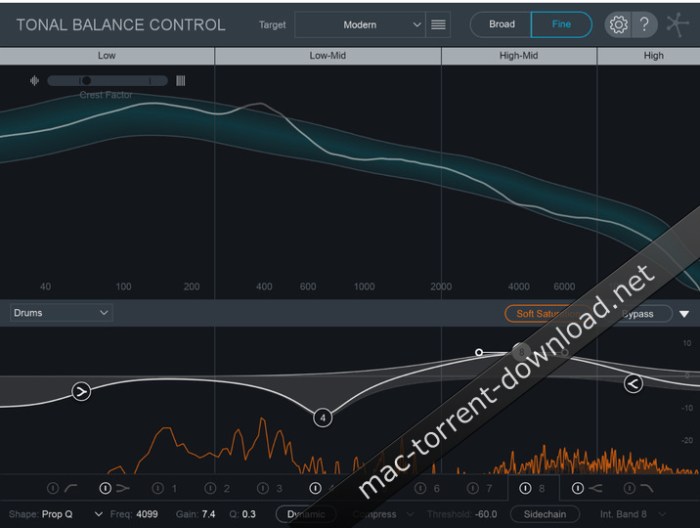Screen dimensions: 700x528
Task: Select band 7 tab
Action: click(x=489, y=489)
